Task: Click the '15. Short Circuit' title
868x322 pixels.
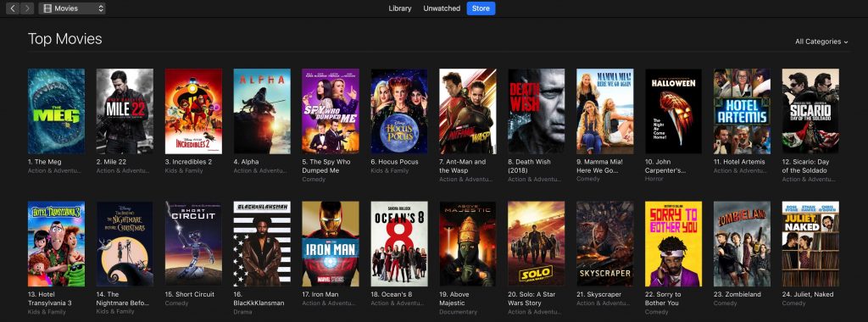Action: coord(190,295)
